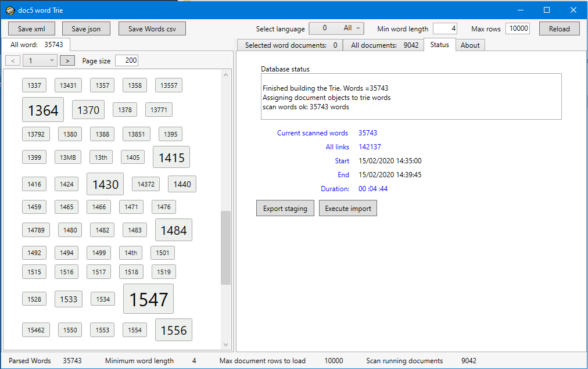Click the Export staging button
The height and width of the screenshot is (369, 588).
285,209
